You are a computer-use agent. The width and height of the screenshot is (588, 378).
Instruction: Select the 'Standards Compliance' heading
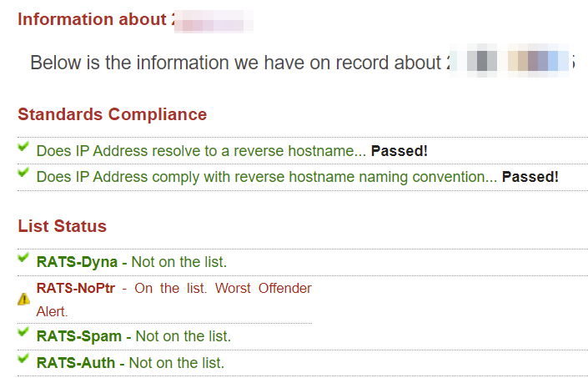tap(112, 115)
